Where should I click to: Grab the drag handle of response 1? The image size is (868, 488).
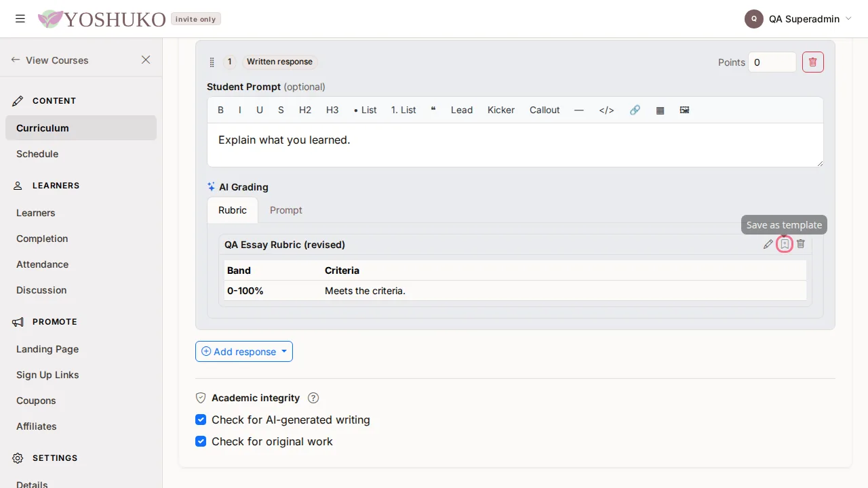point(212,62)
